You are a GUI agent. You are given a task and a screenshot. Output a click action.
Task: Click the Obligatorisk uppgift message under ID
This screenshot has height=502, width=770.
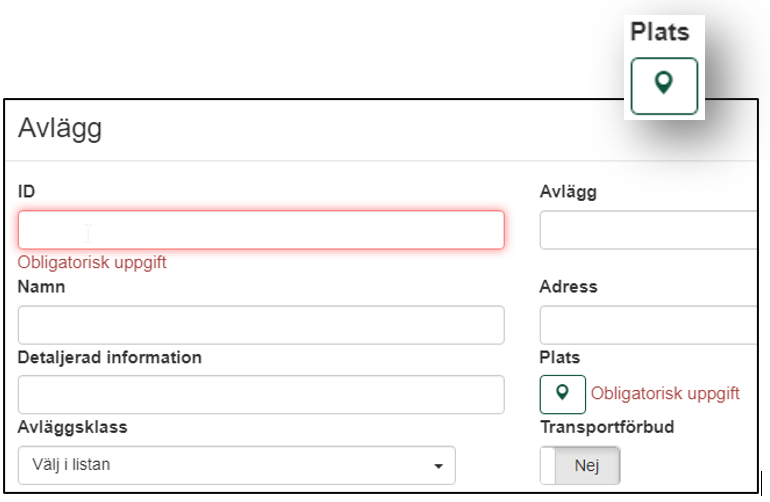coord(92,262)
